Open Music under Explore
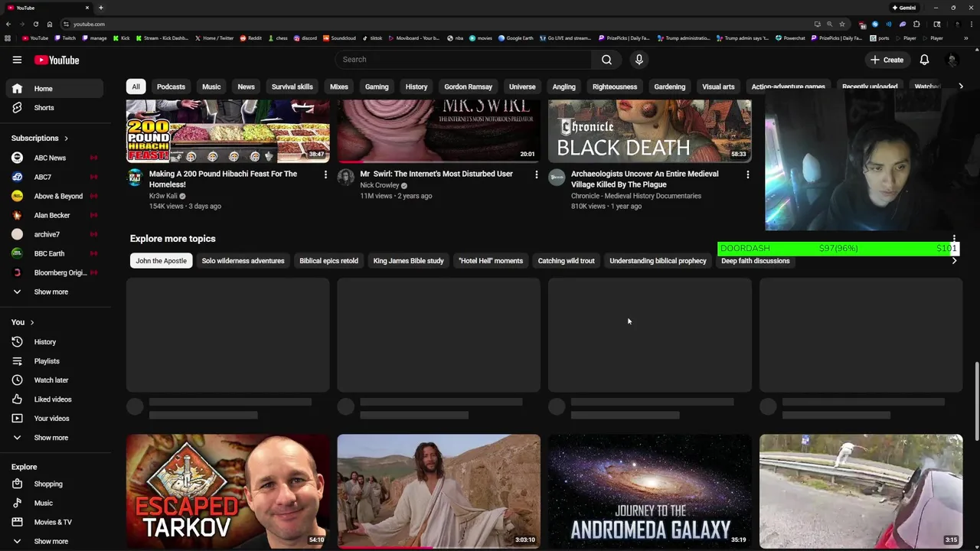Image resolution: width=980 pixels, height=551 pixels. 54,504
